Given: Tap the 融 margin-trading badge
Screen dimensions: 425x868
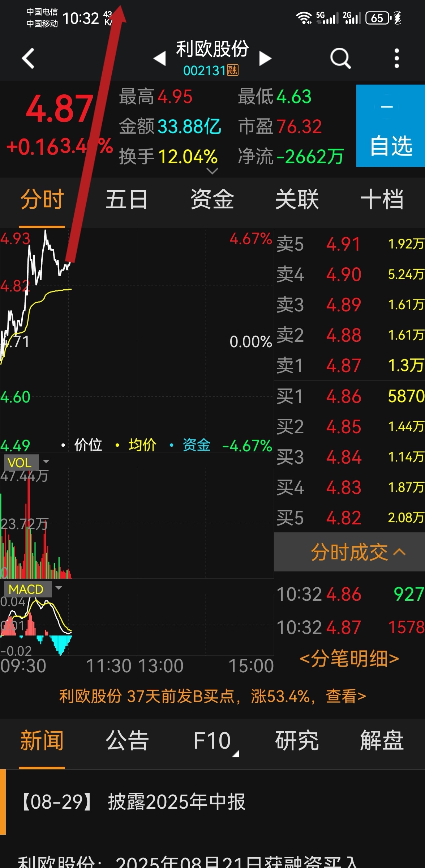Looking at the screenshot, I should pos(232,70).
